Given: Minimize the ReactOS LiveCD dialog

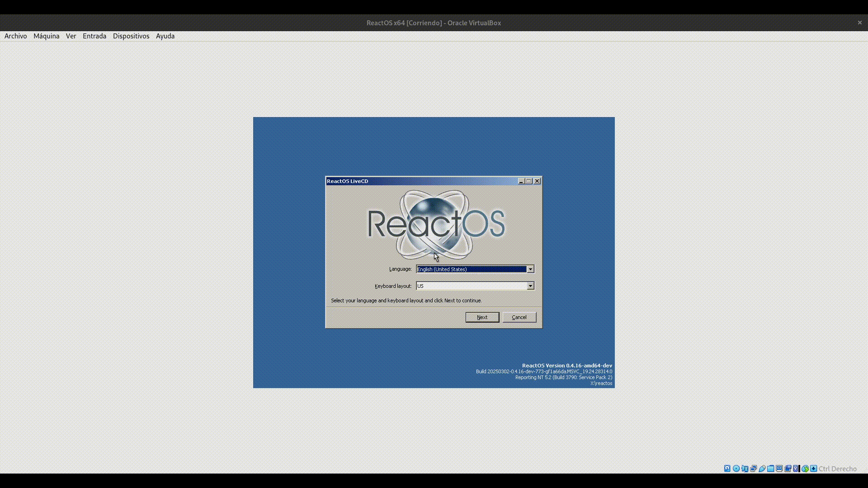Looking at the screenshot, I should coord(521,181).
